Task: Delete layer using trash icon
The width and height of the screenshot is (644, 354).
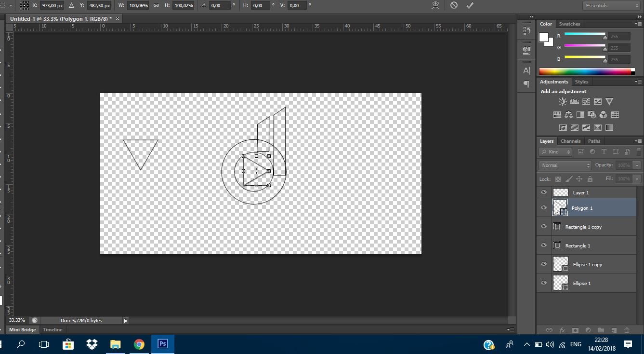Action: (x=627, y=330)
